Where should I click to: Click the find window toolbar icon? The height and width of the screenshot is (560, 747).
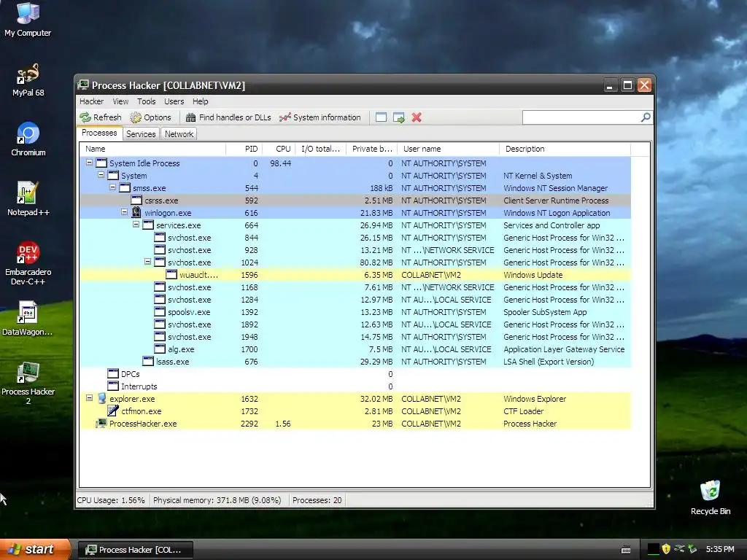[x=381, y=117]
